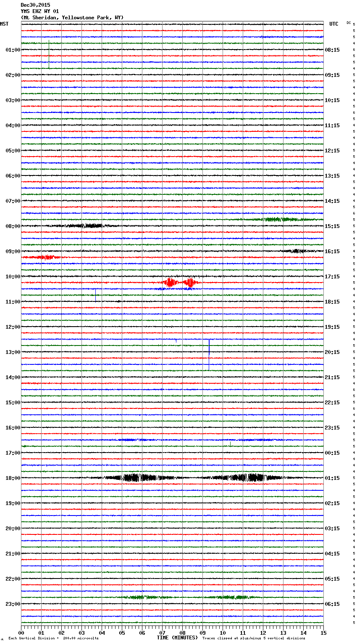Click the '15:15' UTC time label
The image size is (357, 644).
click(332, 226)
